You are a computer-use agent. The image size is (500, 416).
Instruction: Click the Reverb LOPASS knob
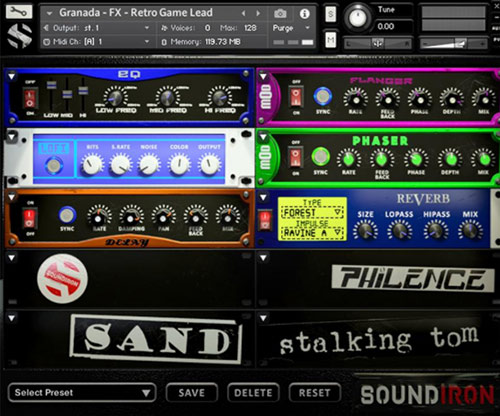(399, 230)
